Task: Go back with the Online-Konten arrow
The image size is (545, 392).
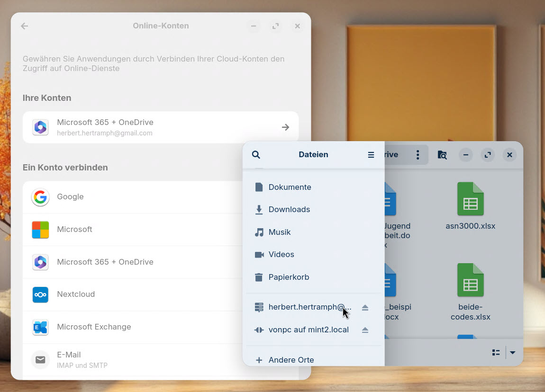Action: pos(25,26)
